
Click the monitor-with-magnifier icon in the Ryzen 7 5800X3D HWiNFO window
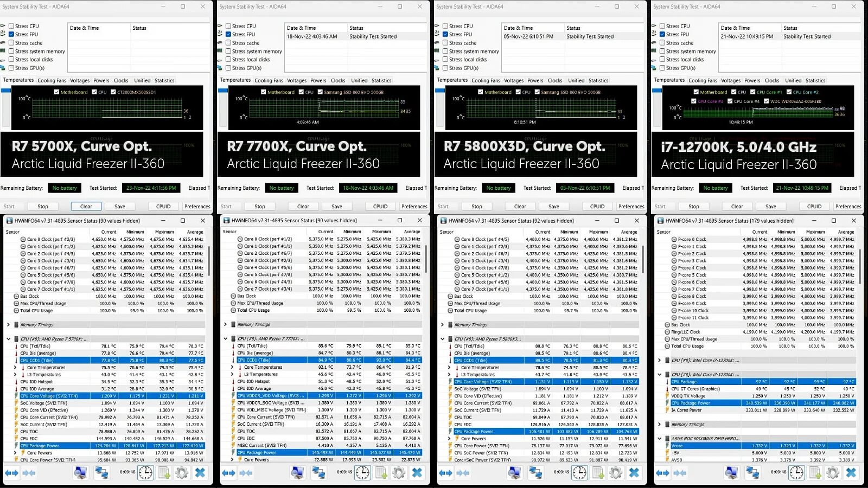514,473
